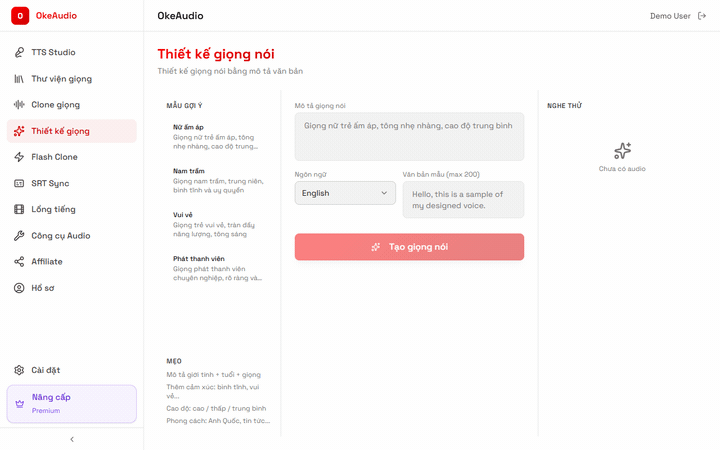This screenshot has height=450, width=720.
Task: Click the TTS Studio microphone icon
Action: click(19, 52)
